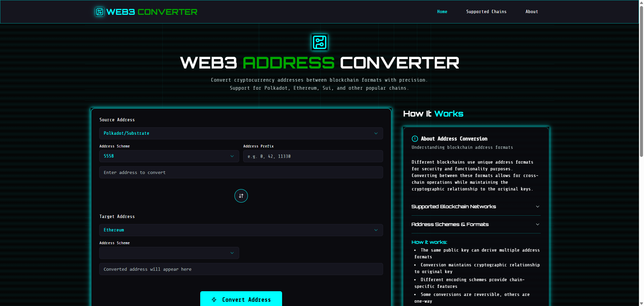
Task: Select the About menu item
Action: 532,11
